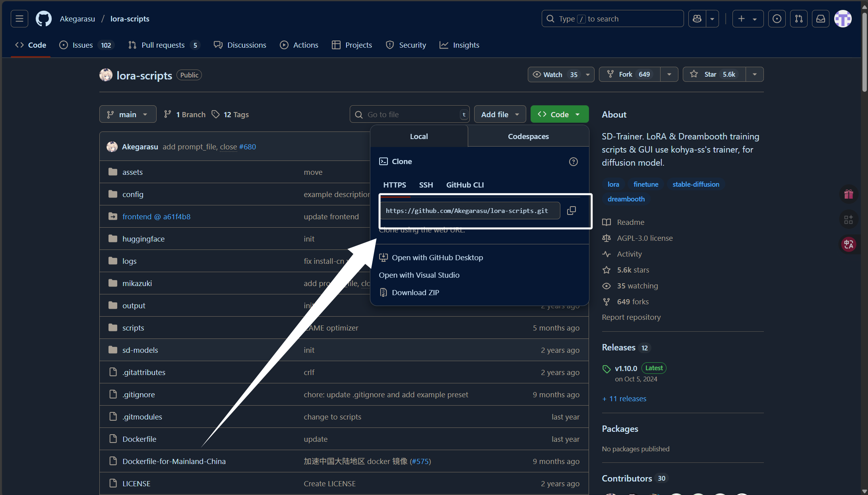
Task: Select the Codespaces tab
Action: coord(528,136)
